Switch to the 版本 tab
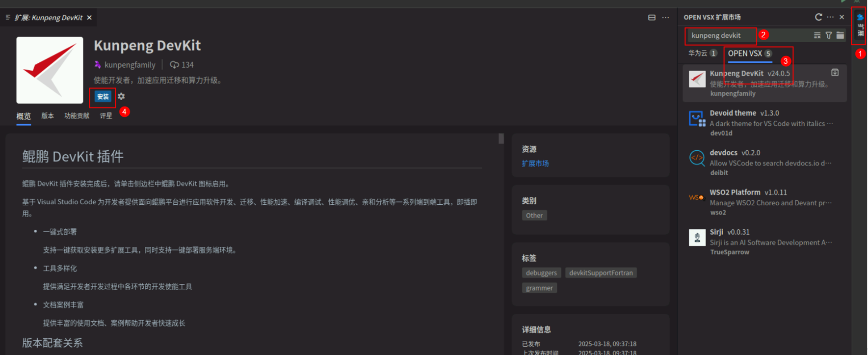 [x=48, y=116]
